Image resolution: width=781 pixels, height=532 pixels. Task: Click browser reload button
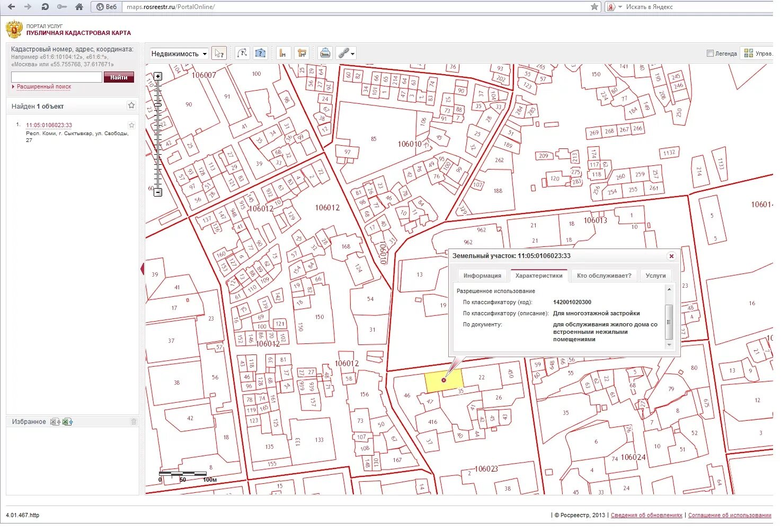(45, 7)
